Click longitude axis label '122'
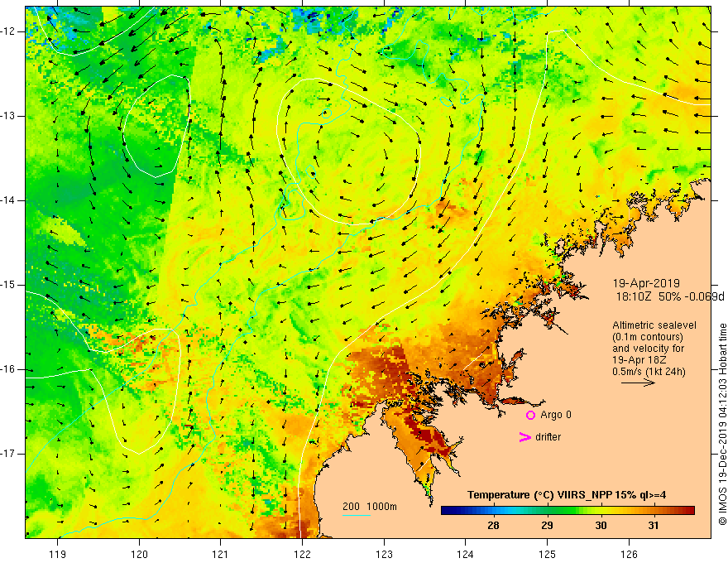 tap(302, 554)
